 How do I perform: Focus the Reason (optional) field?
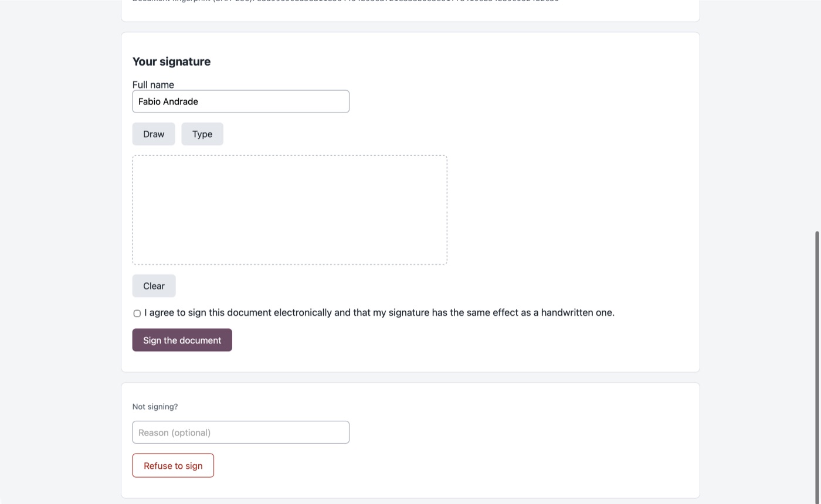tap(240, 433)
